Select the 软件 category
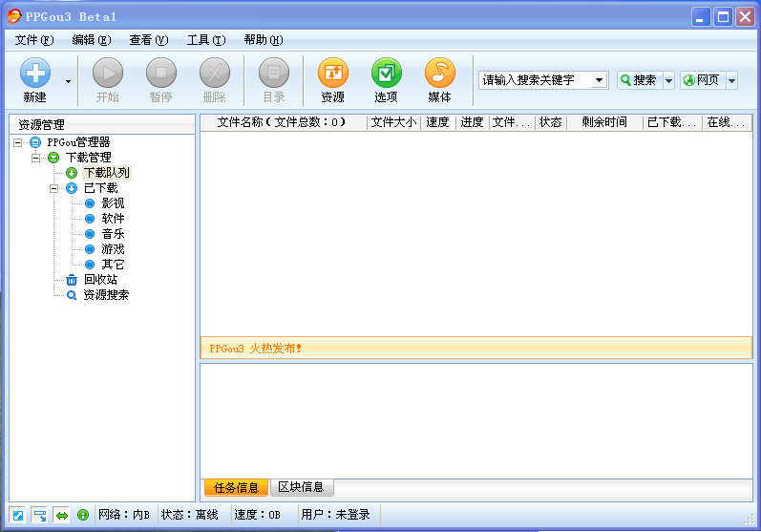 coord(113,219)
